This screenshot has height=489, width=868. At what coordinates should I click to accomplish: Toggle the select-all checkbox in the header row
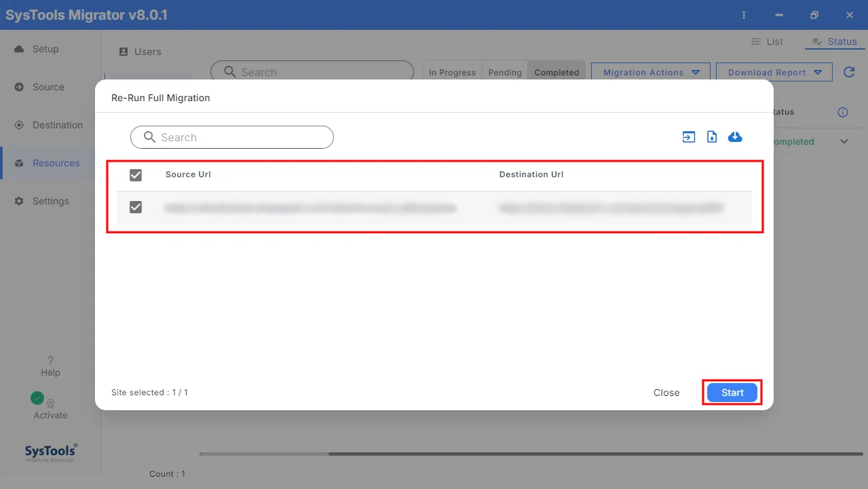click(x=136, y=175)
